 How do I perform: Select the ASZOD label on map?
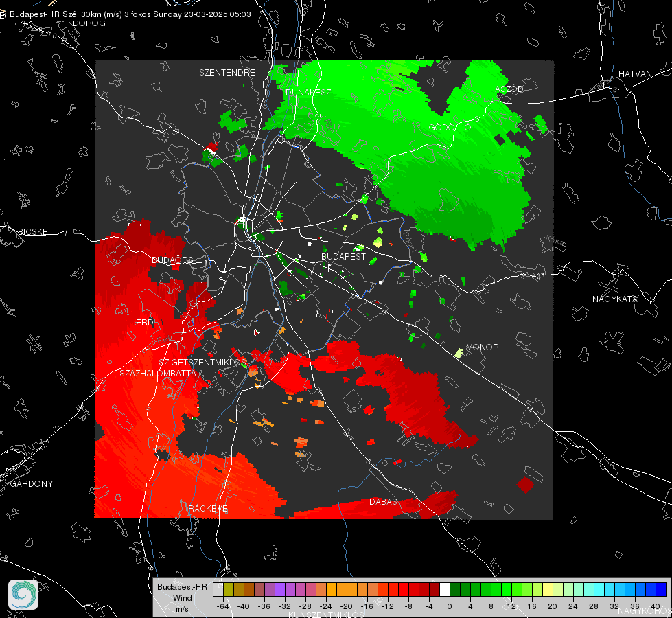point(509,89)
